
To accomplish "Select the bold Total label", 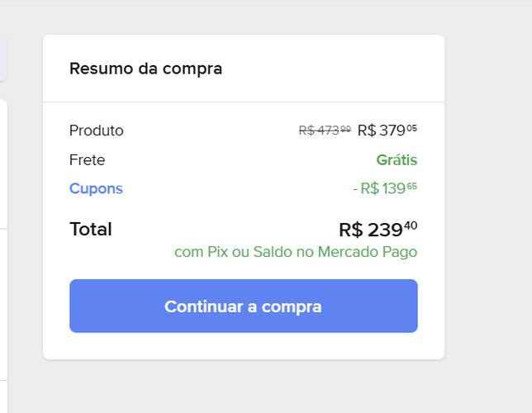I will pyautogui.click(x=90, y=229).
